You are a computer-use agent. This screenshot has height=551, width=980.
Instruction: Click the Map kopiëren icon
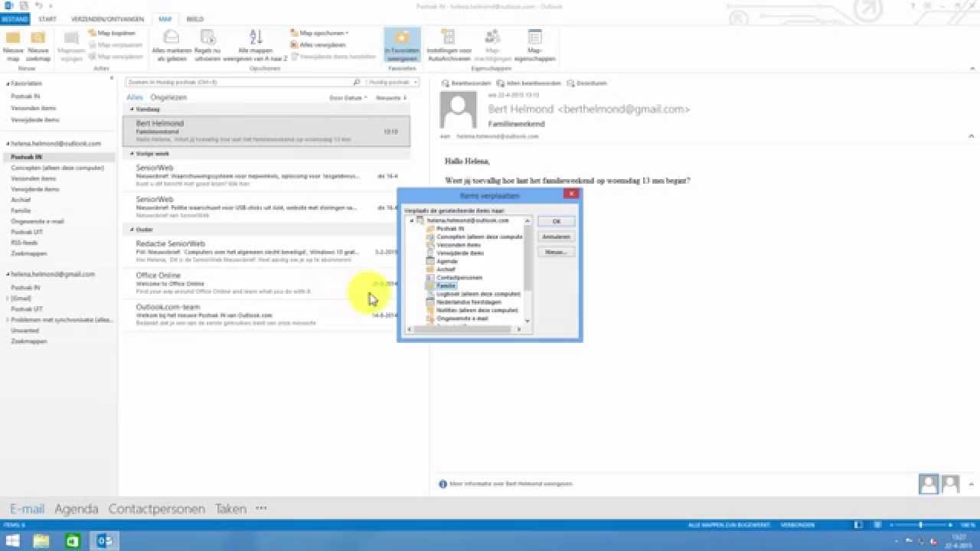click(x=93, y=34)
